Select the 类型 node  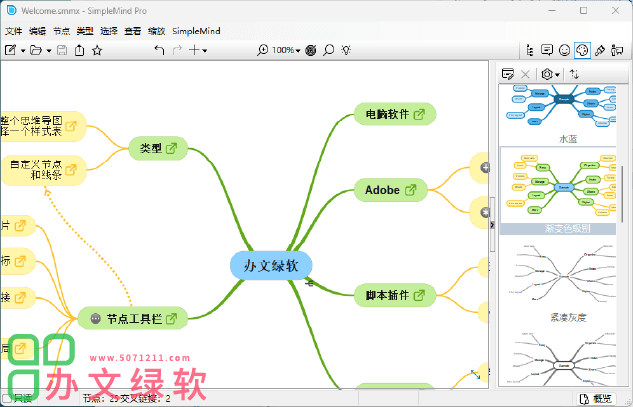pos(158,148)
